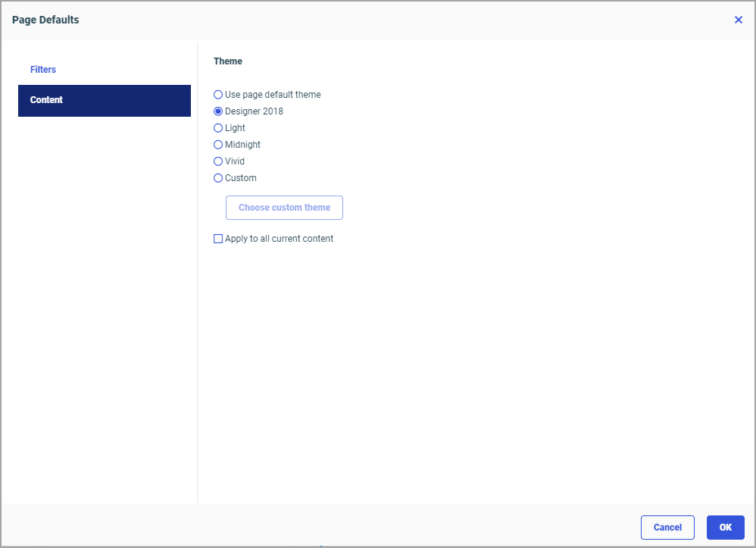Confirm changes with OK
This screenshot has height=548, width=756.
click(725, 527)
